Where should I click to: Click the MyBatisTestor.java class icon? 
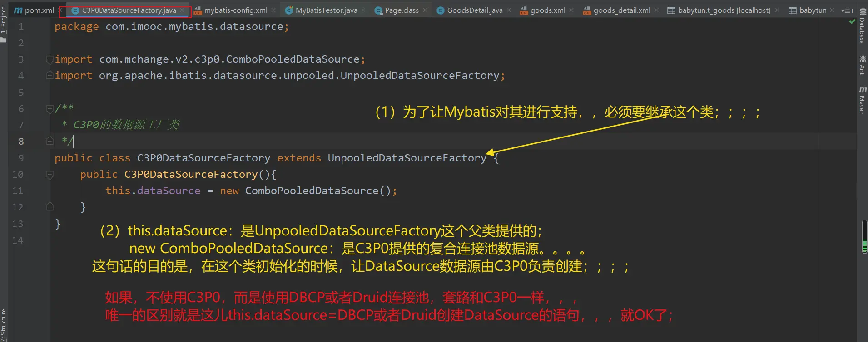(x=288, y=10)
